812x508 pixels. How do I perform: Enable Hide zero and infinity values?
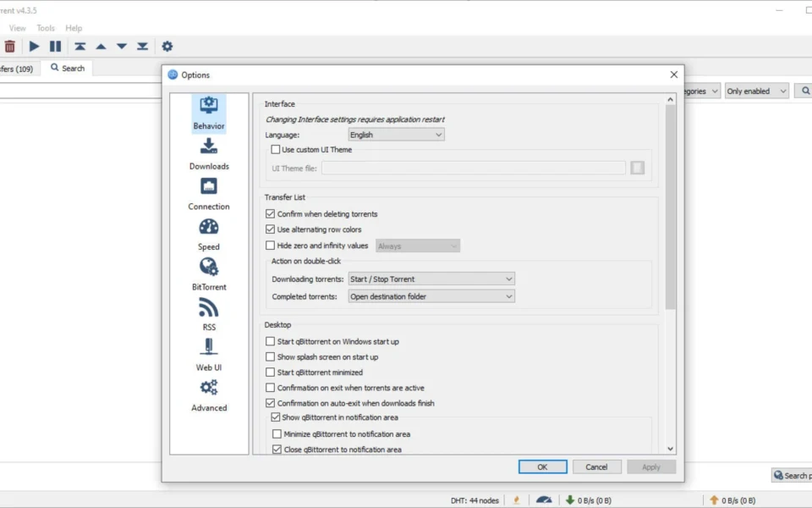pyautogui.click(x=270, y=246)
